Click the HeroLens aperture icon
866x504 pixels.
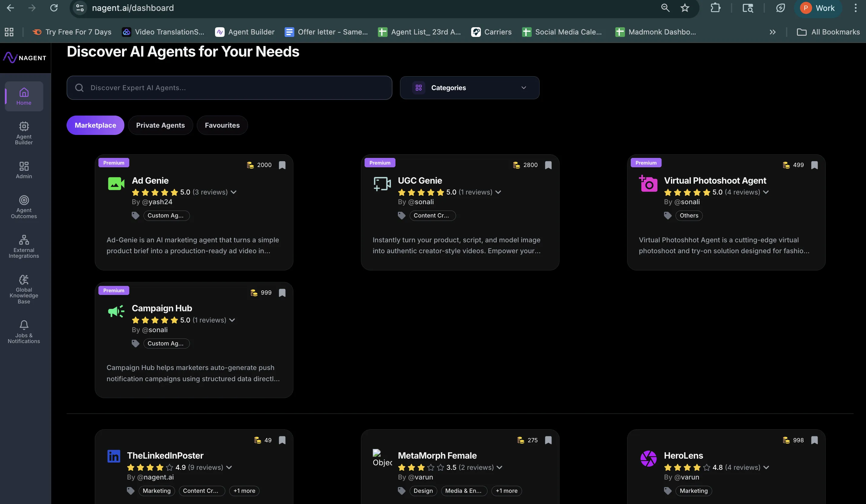(x=649, y=459)
